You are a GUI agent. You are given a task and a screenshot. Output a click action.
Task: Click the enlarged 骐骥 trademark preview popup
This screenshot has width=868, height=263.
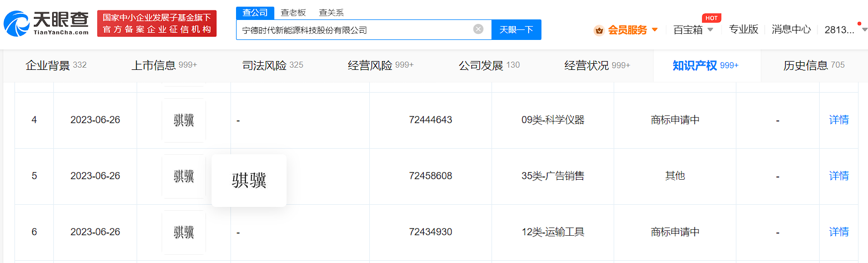point(249,180)
